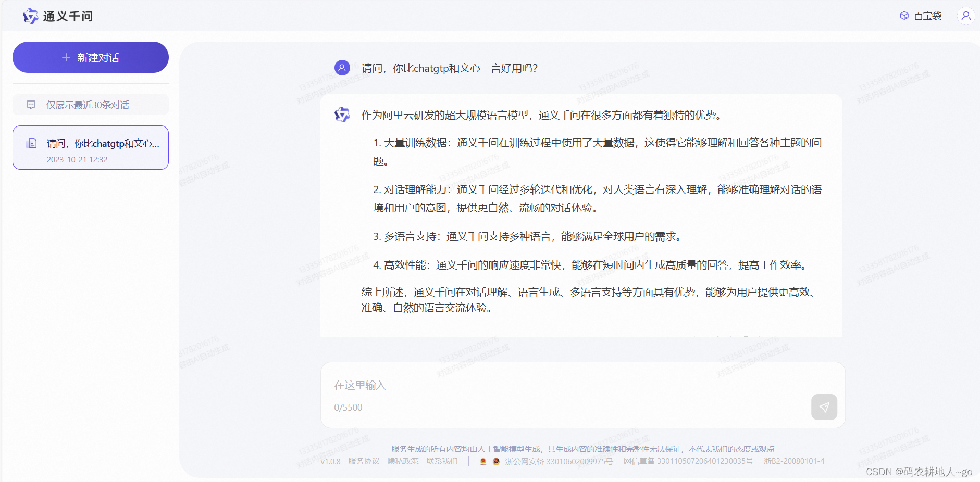Click the send paper-plane button
This screenshot has height=482, width=980.
tap(824, 407)
